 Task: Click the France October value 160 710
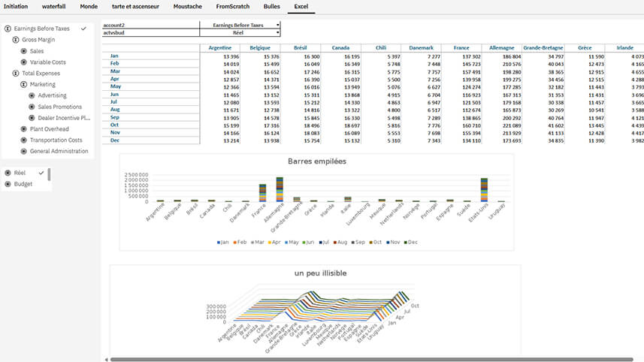(471, 125)
